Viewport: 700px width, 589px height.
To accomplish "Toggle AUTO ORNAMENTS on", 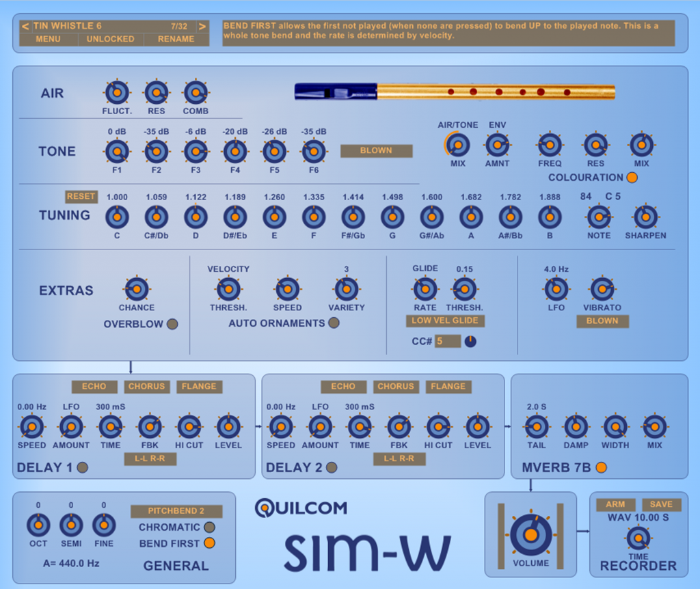I will (x=334, y=323).
